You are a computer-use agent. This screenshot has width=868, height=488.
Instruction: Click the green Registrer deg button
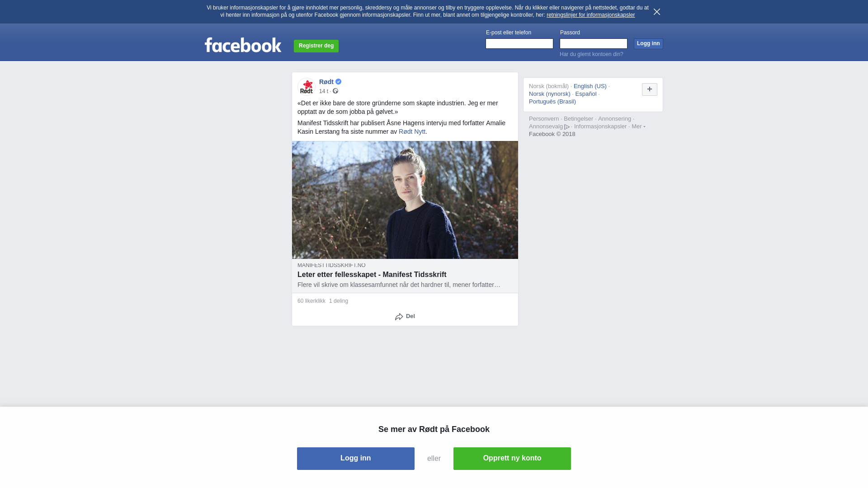pos(316,46)
